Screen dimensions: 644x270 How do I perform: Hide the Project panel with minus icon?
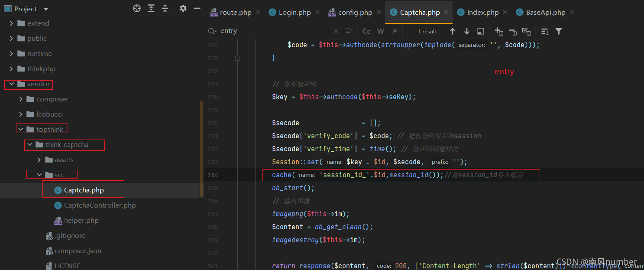tap(197, 8)
